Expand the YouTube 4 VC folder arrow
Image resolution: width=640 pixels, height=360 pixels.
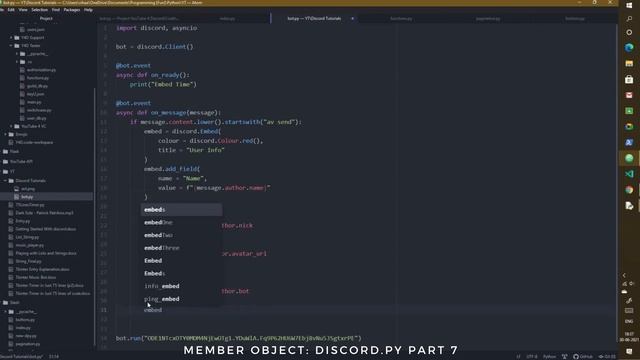coord(11,126)
